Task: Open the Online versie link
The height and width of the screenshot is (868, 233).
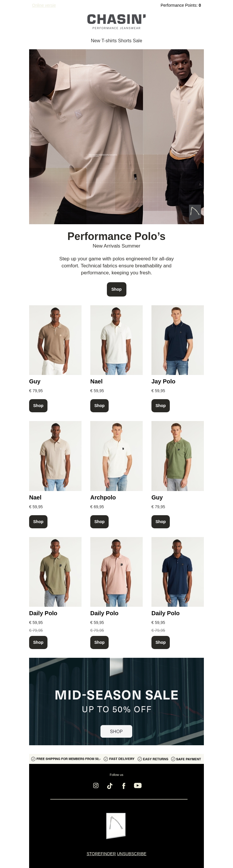Action: point(44,5)
